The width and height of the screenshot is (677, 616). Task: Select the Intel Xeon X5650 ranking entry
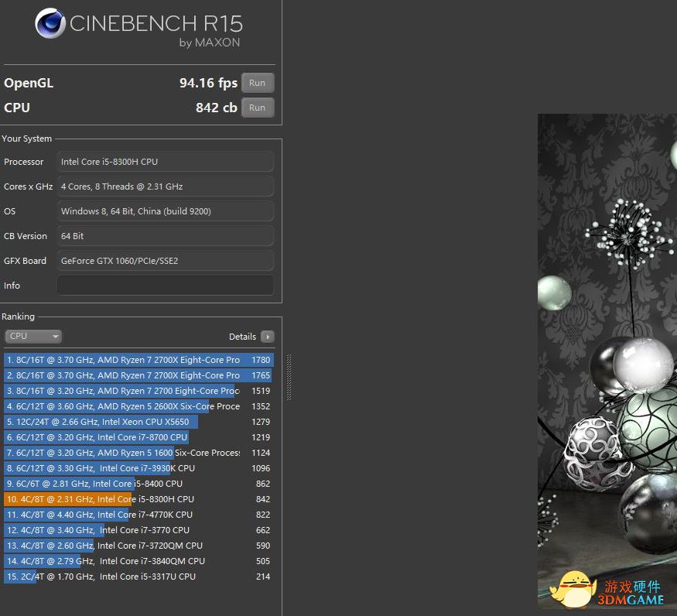click(138, 422)
